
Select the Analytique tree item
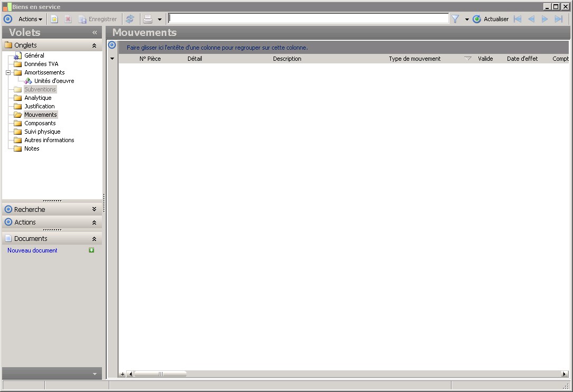click(37, 98)
